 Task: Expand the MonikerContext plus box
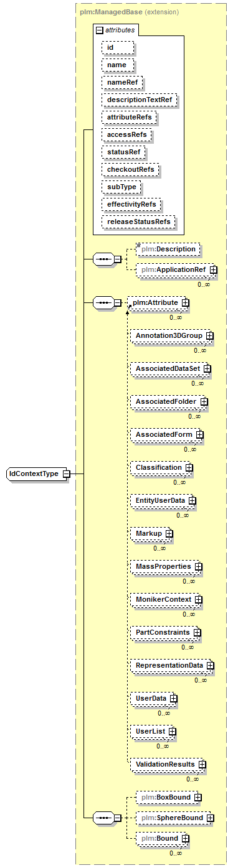[198, 599]
